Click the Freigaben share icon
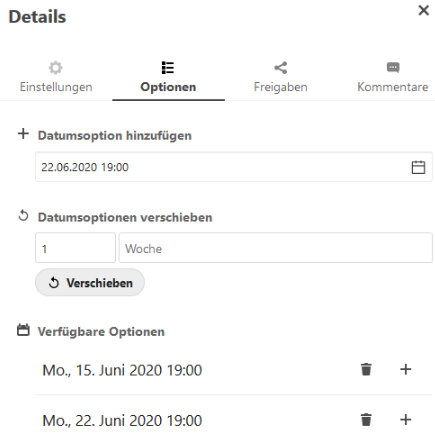Image resolution: width=435 pixels, height=443 pixels. (x=281, y=68)
